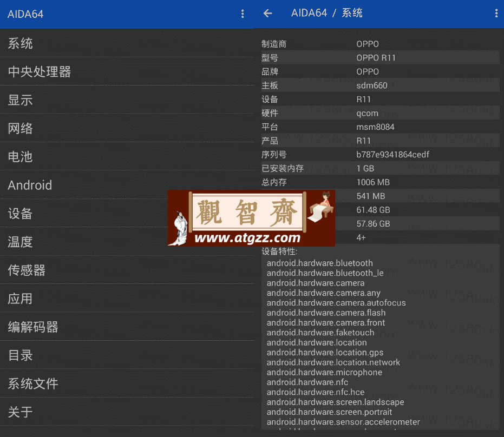
Task: Click the 61.48 GB value
Action: click(x=373, y=210)
